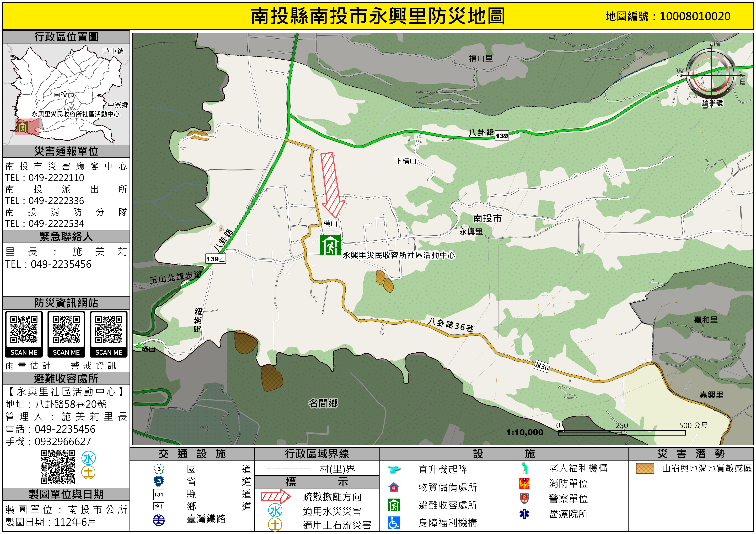Click the 八卦路36巷 road label
Image resolution: width=756 pixels, height=534 pixels.
[x=451, y=324]
